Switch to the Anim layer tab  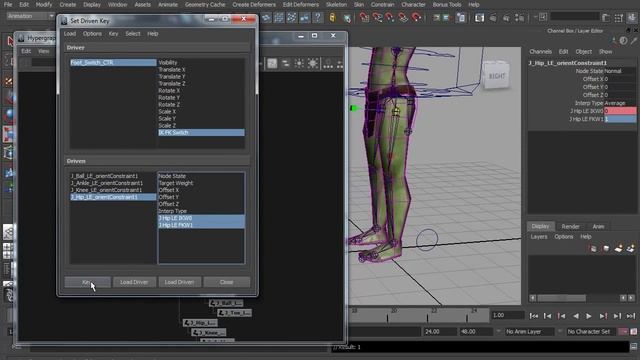point(598,227)
